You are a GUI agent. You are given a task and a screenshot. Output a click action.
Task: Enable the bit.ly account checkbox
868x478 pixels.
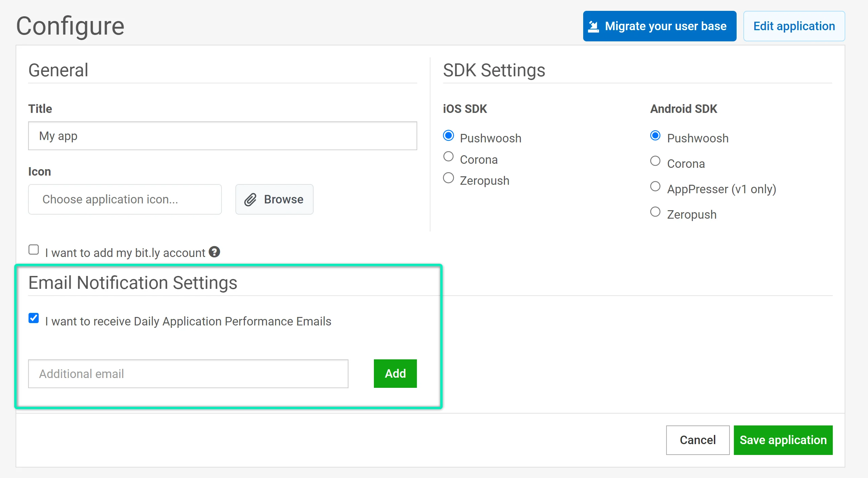point(34,250)
